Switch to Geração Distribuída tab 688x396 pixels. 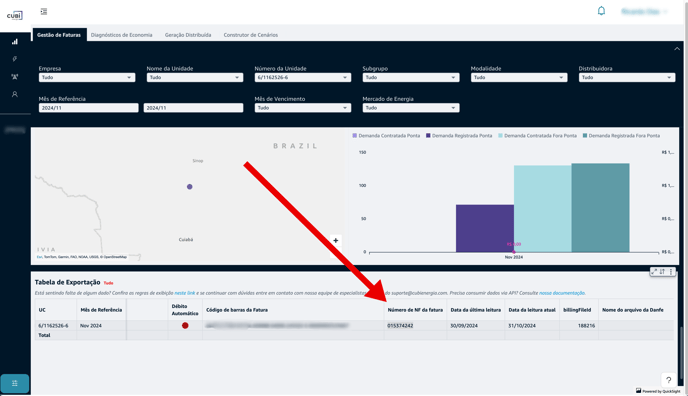[188, 35]
